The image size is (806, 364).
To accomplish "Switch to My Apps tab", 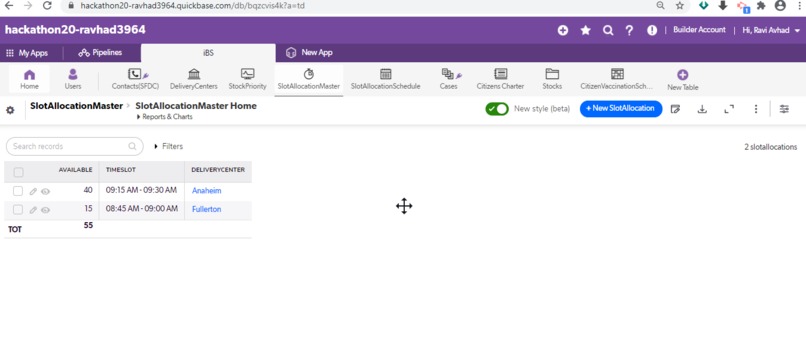I will click(27, 53).
